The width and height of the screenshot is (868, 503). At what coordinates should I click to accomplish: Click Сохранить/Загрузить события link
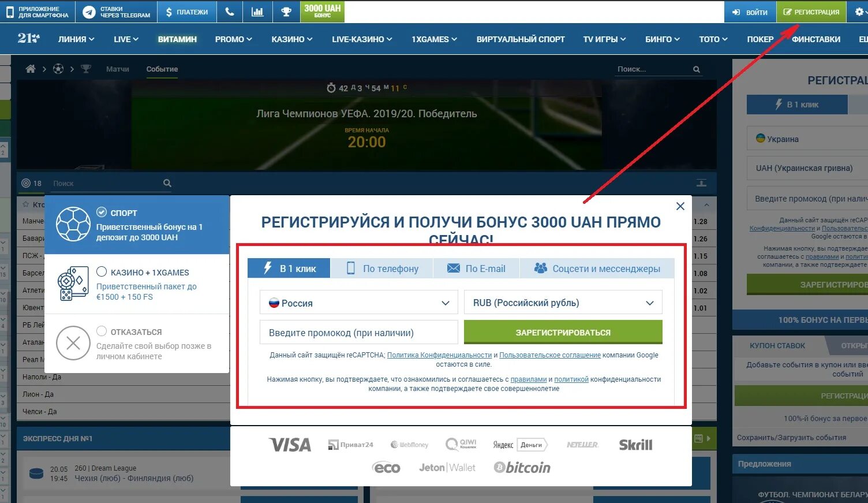[791, 437]
